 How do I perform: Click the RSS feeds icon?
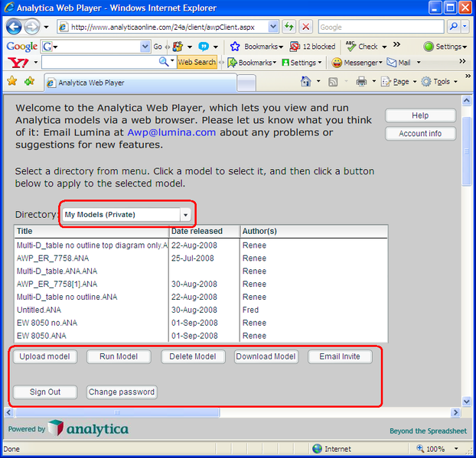[333, 82]
